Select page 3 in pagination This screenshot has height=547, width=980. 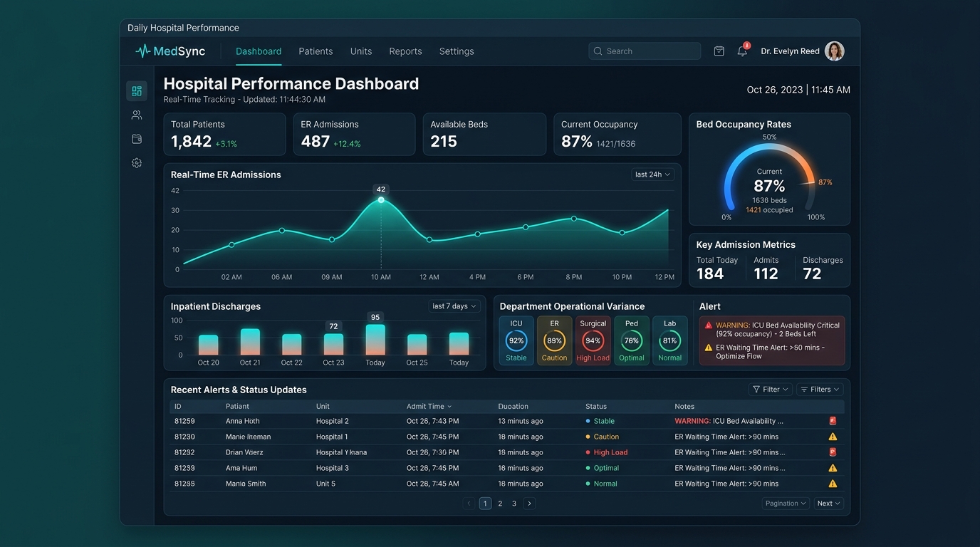click(x=514, y=504)
